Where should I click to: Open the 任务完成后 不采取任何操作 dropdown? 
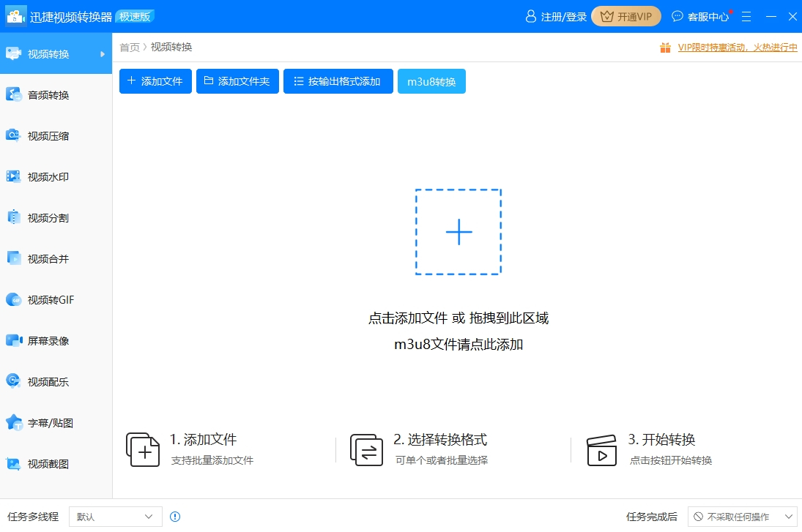[742, 516]
